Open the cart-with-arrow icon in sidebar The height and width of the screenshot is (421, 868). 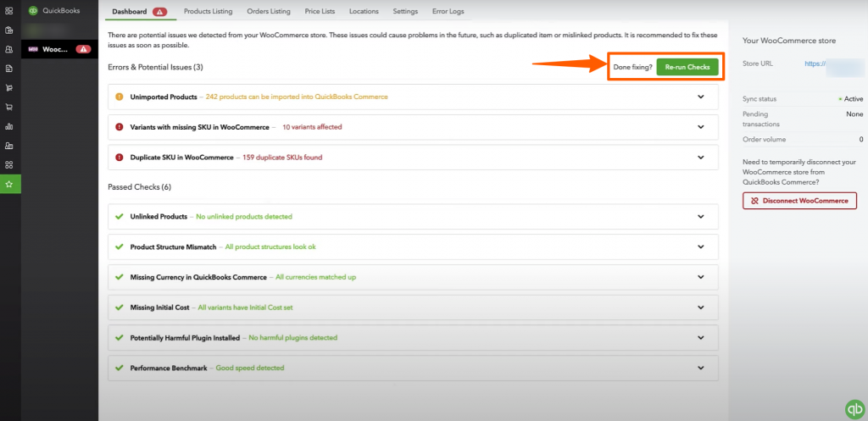click(x=8, y=88)
